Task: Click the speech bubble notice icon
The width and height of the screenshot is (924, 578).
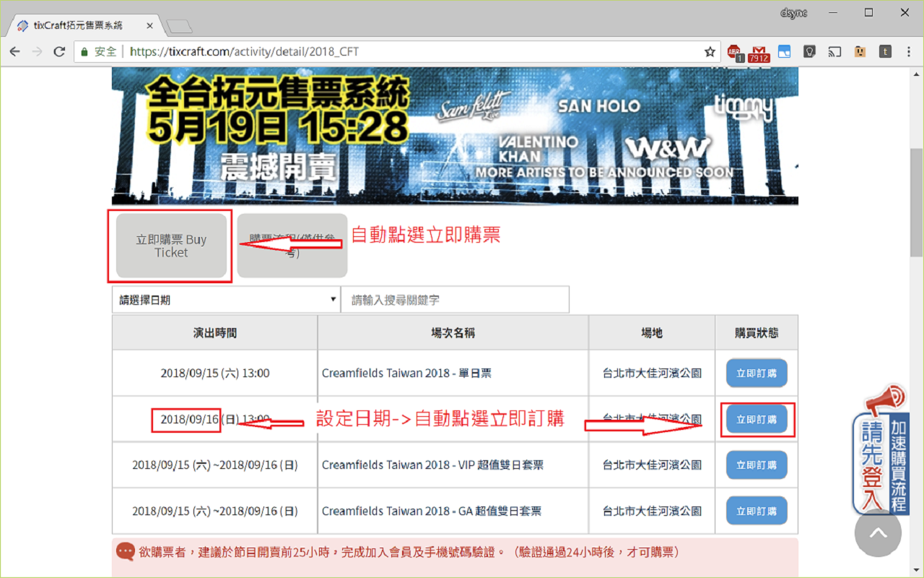Action: [126, 552]
